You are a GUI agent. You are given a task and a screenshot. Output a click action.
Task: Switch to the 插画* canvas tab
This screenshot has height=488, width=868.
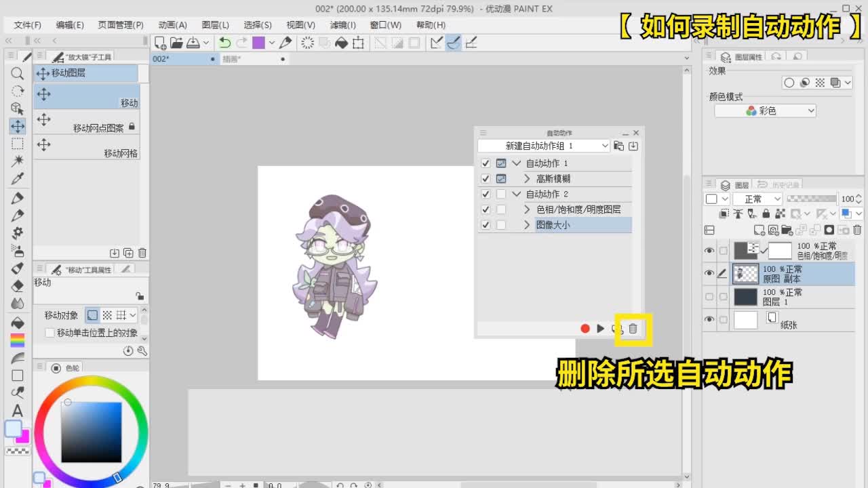254,59
